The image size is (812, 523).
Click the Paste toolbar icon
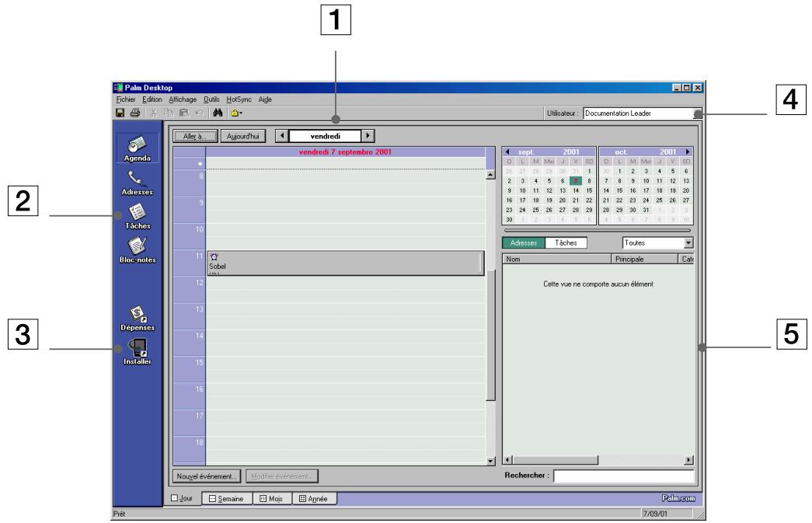tap(184, 113)
